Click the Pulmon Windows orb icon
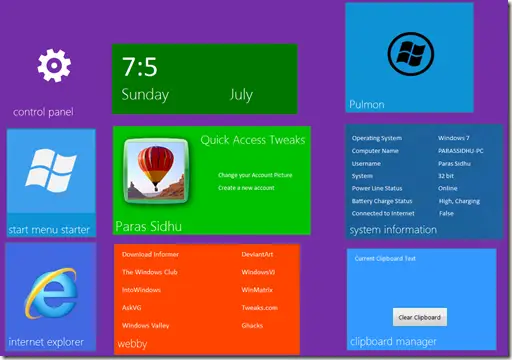 coord(411,54)
